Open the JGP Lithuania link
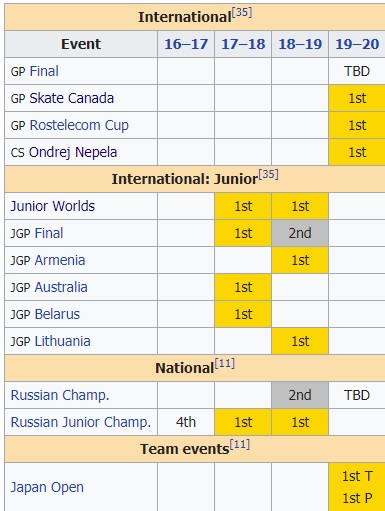 [x=63, y=341]
